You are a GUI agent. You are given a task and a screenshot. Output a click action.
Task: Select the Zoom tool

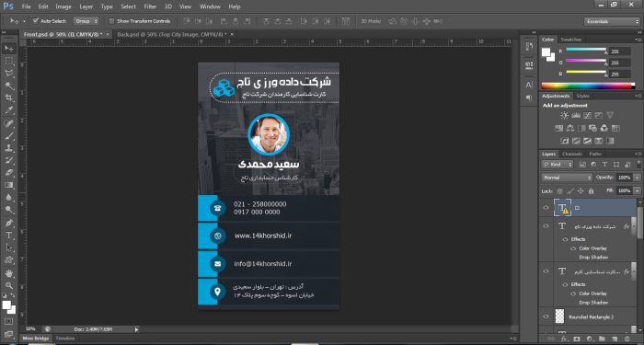pos(8,285)
